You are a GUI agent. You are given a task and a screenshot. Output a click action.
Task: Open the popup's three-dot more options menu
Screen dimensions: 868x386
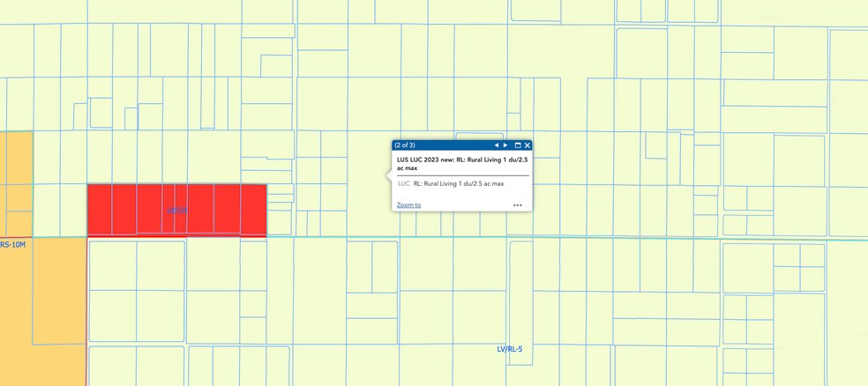tap(518, 205)
